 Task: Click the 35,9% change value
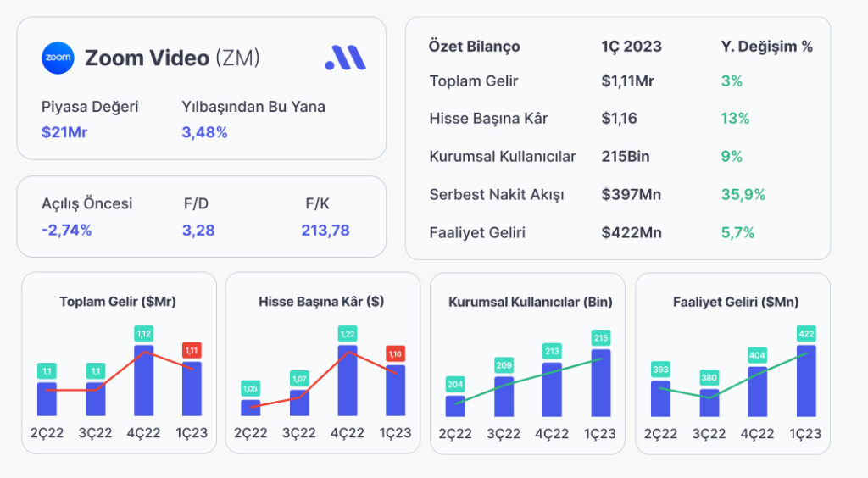pyautogui.click(x=743, y=195)
